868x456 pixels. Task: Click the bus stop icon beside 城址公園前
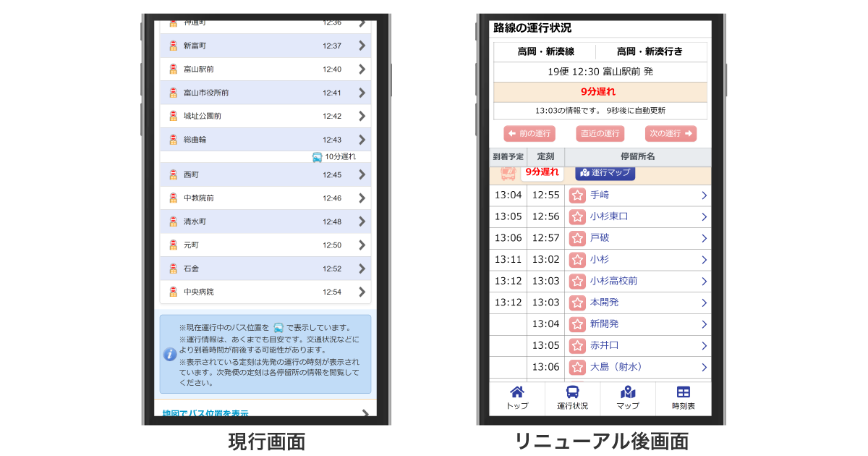[x=173, y=116]
